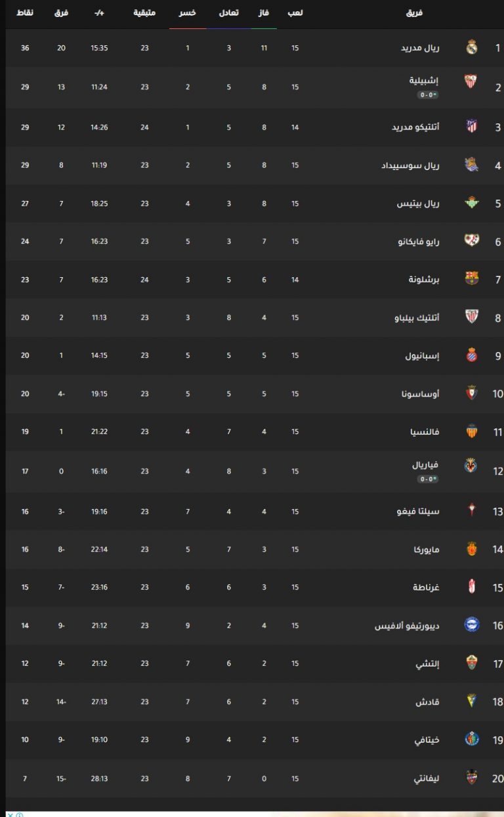Click the تعادل column header

click(x=228, y=13)
